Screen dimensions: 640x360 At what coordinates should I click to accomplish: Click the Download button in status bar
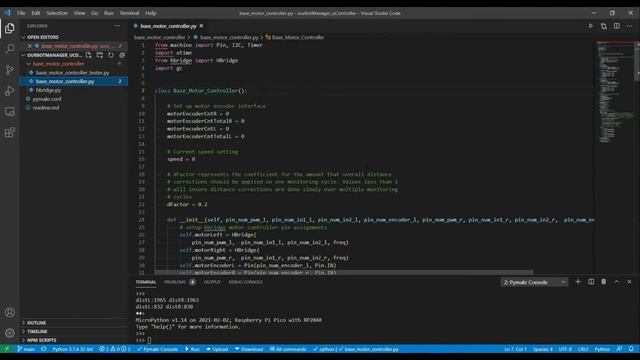tap(249, 349)
